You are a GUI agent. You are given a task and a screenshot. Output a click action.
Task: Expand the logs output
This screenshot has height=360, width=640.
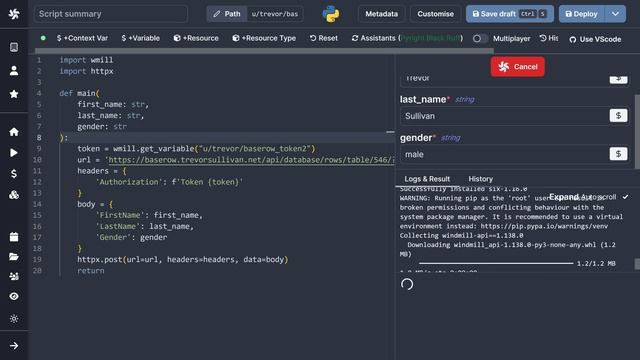(x=564, y=197)
